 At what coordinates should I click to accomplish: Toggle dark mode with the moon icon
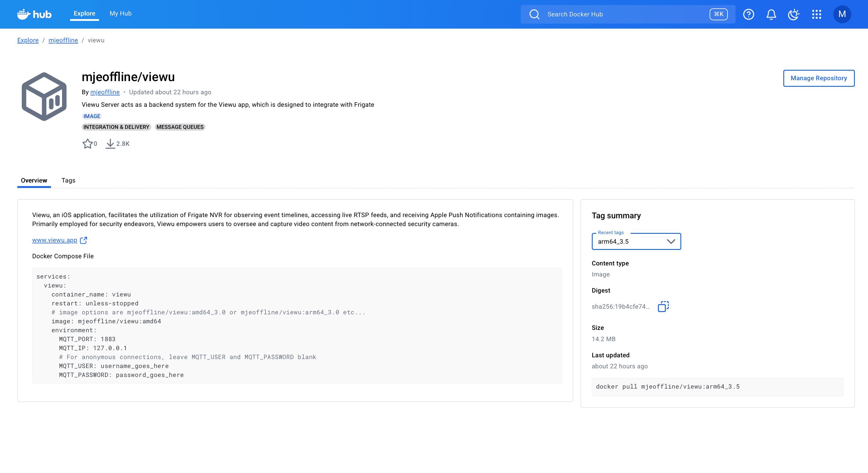[793, 14]
